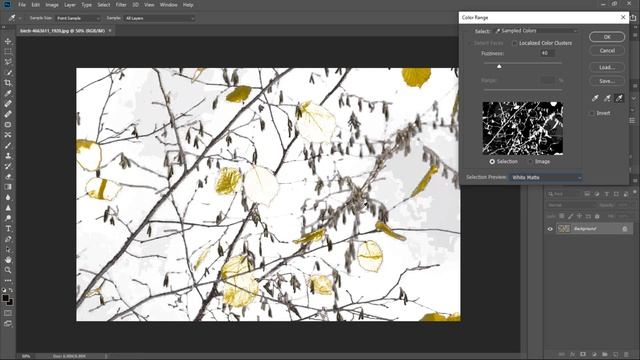Select the Rectangular Marquee tool

tap(8, 52)
